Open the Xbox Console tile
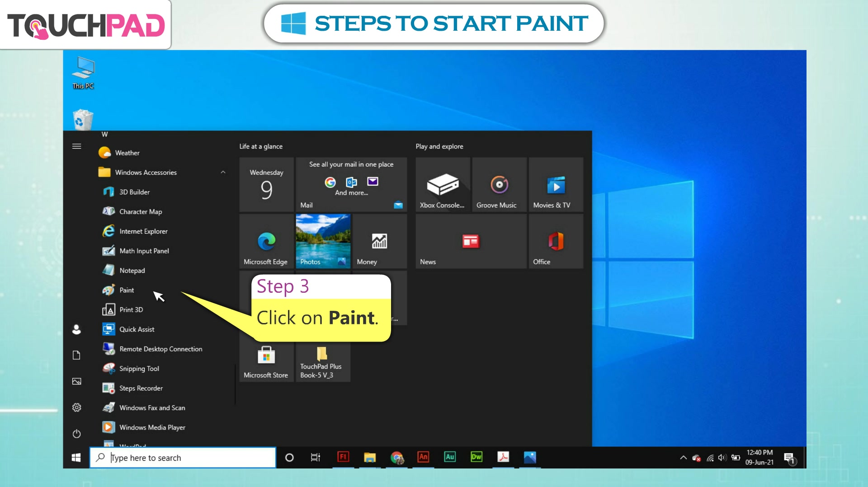Viewport: 868px width, 487px height. [443, 184]
